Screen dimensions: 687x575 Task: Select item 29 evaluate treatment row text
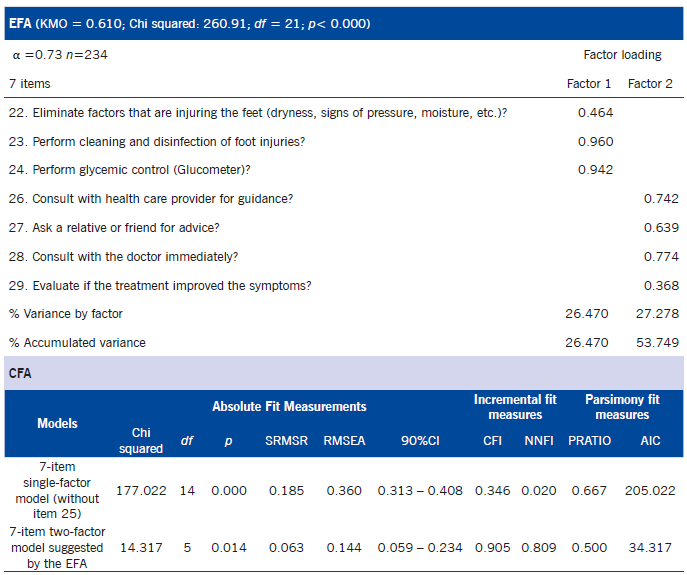160,285
